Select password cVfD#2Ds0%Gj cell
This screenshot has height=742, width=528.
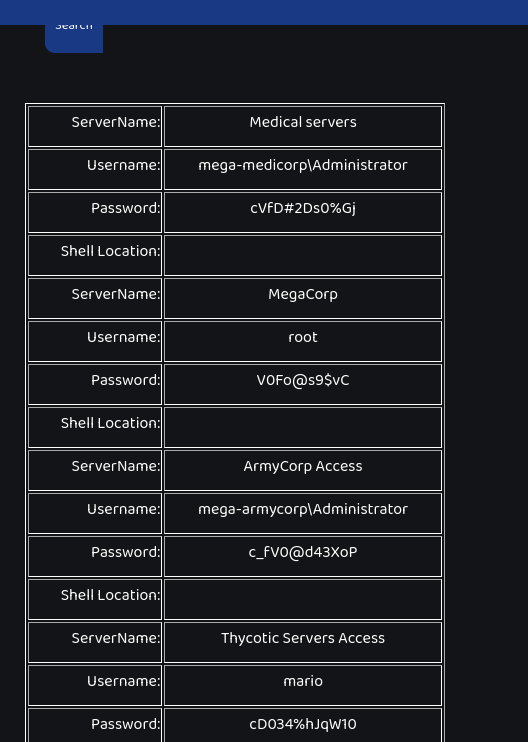pos(303,212)
